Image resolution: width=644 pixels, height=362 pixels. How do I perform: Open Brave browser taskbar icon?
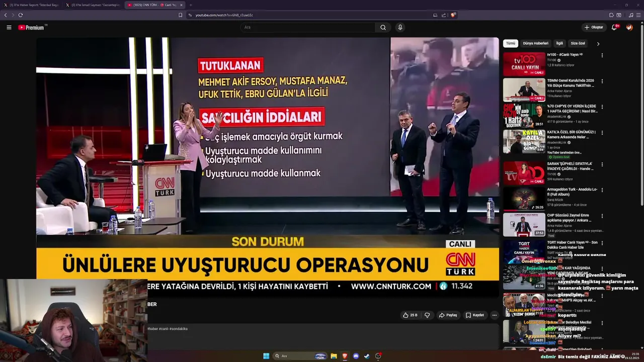pos(345,356)
